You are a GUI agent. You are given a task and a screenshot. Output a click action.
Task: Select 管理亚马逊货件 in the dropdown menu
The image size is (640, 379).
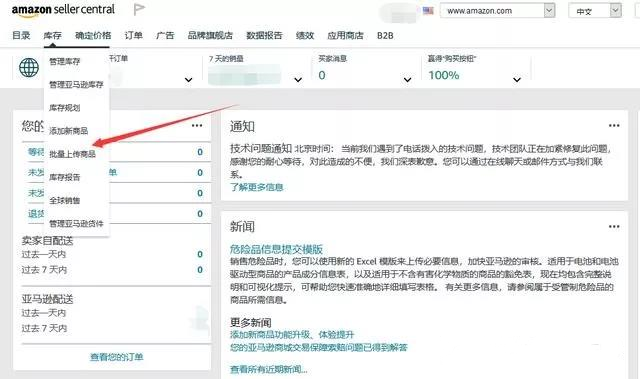(76, 224)
